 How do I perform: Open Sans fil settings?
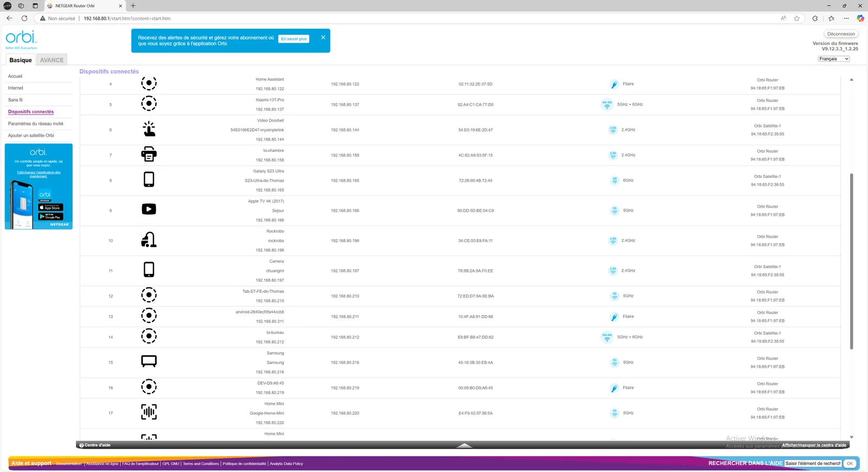pos(15,100)
